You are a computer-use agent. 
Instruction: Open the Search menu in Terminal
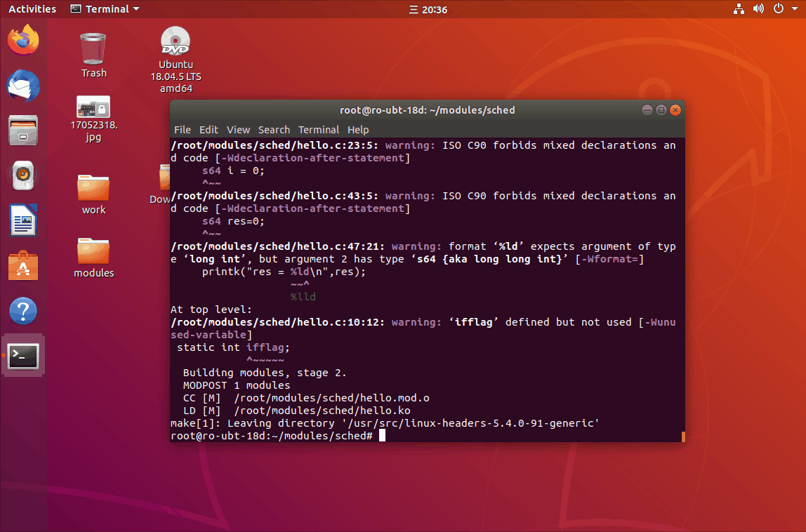[274, 130]
